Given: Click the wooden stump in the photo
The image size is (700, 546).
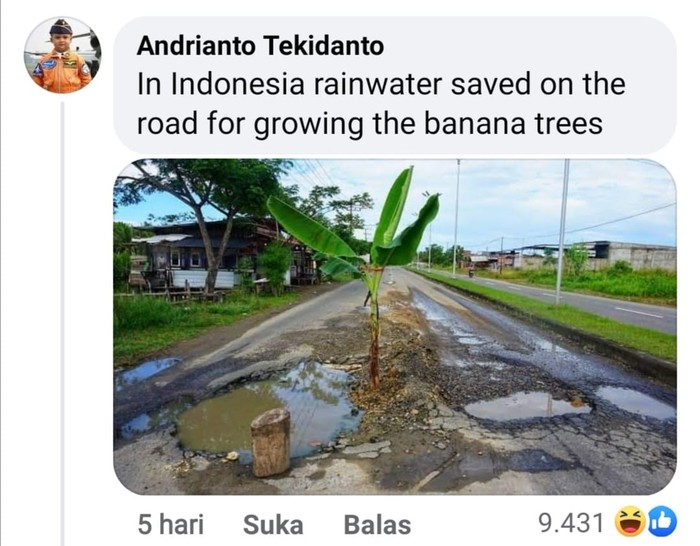Looking at the screenshot, I should click(x=271, y=442).
